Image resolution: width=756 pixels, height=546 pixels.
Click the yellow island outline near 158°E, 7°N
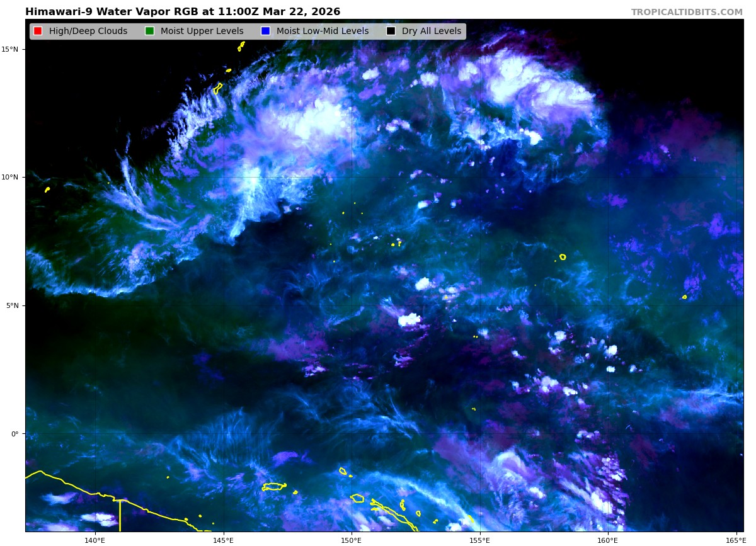563,257
